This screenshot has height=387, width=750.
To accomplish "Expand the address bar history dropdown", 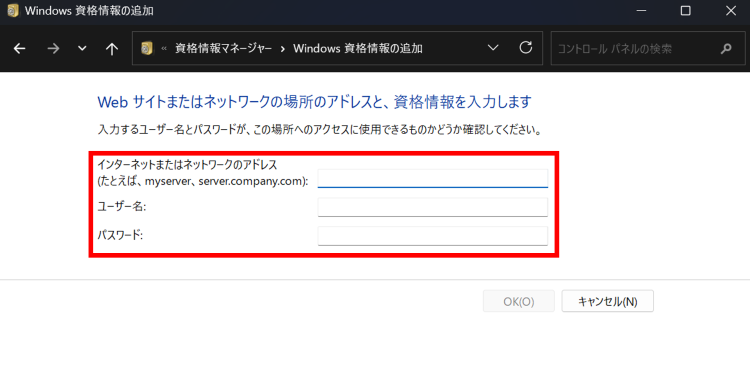I will point(493,48).
